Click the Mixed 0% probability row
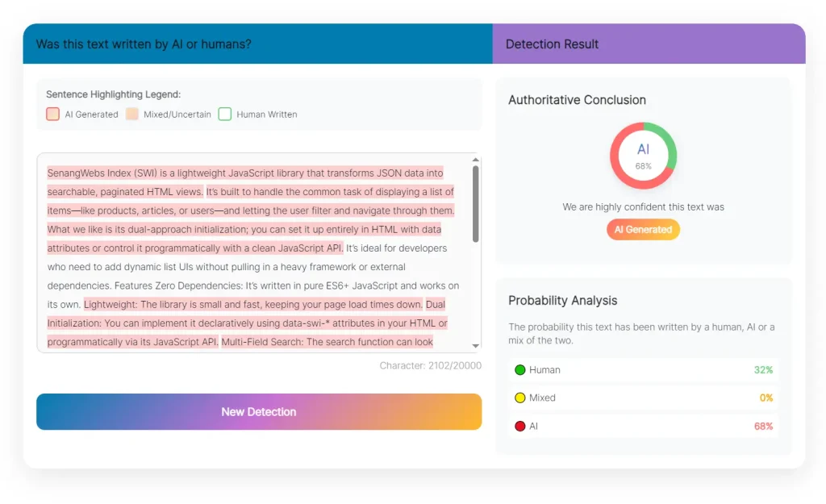Screen dimensions: 826x504 [643, 398]
